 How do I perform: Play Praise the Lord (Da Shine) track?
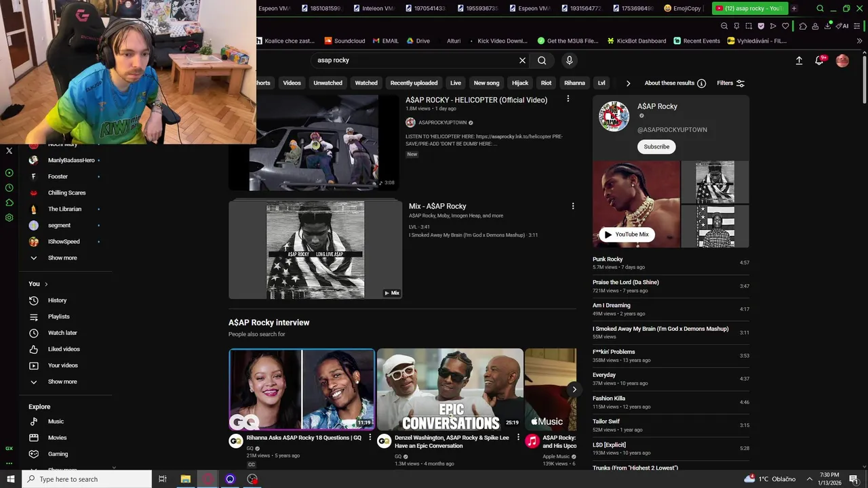point(671,286)
